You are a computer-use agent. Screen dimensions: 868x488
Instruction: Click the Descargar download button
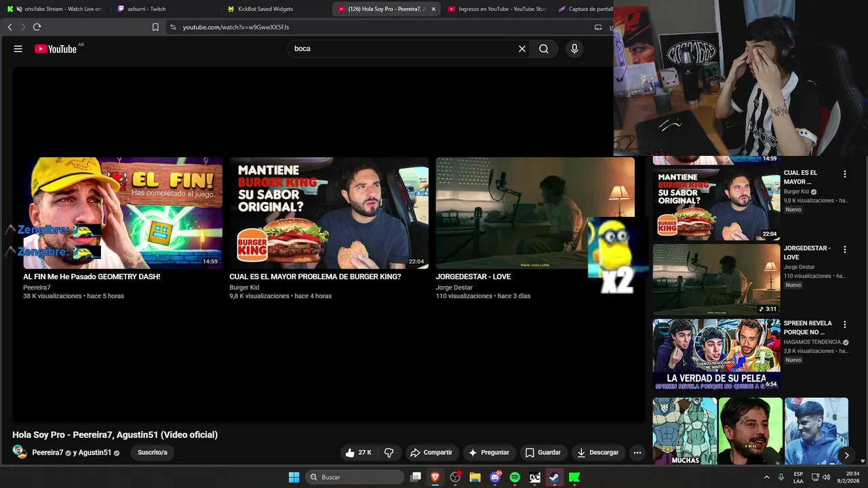597,453
